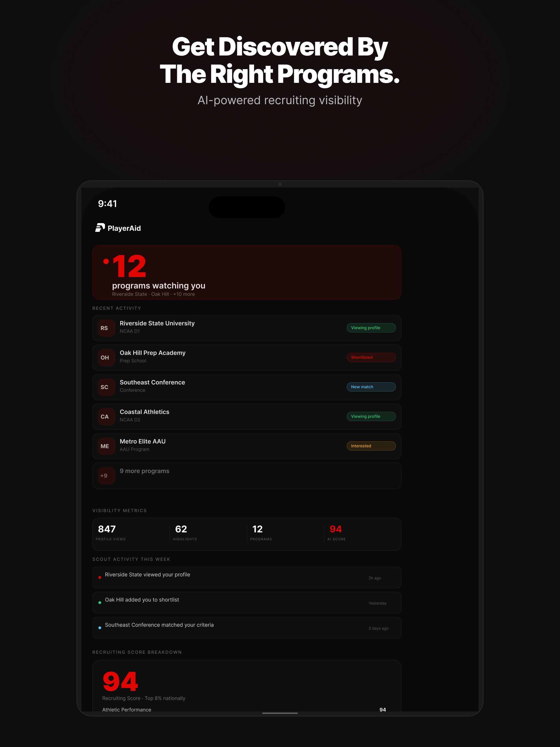
Task: Tap the CA Coastal Athletics avatar
Action: click(106, 417)
